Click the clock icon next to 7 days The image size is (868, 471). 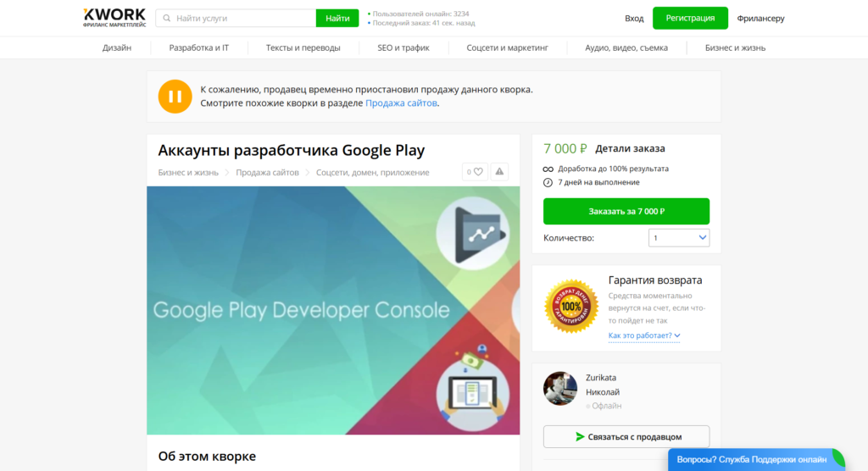point(548,183)
